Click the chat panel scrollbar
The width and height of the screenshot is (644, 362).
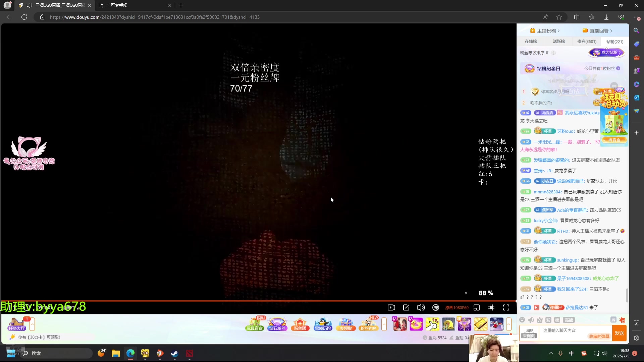(627, 295)
